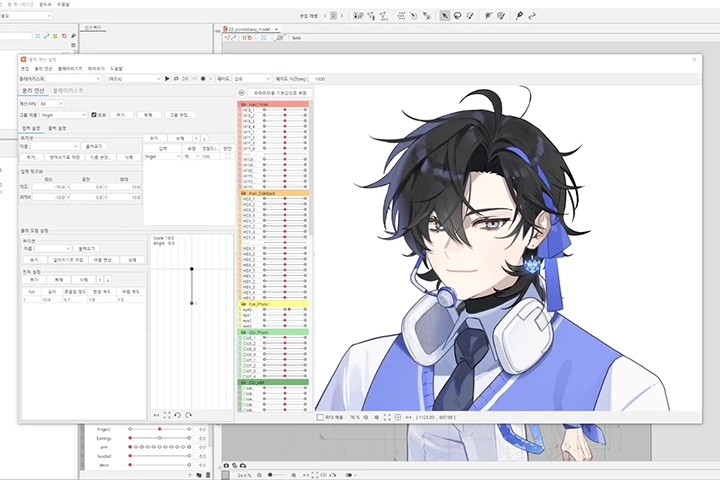This screenshot has width=720, height=480.
Task: Move the pendulum row down
Action: [108, 280]
